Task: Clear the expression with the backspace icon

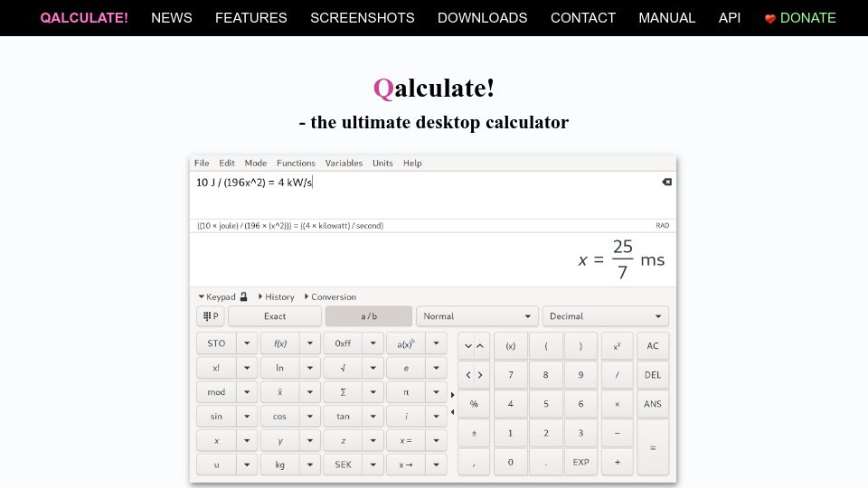Action: 666,182
